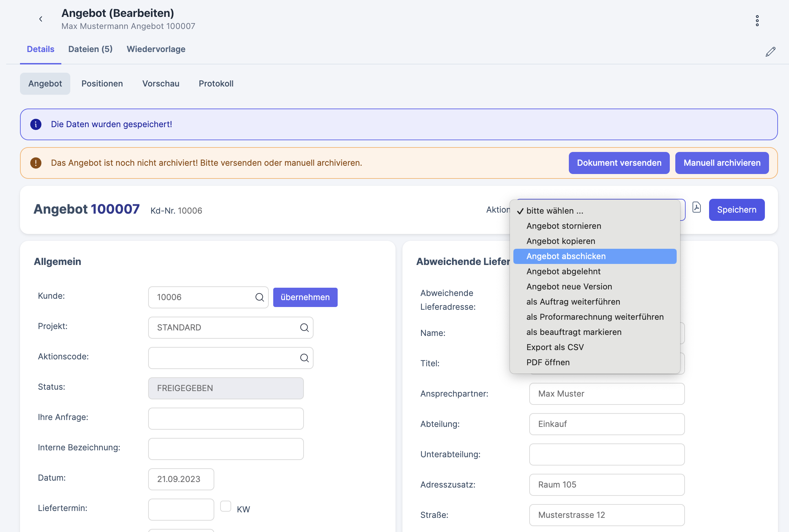Click the Aktionscode search magnifier icon
Viewport: 789px width, 532px height.
click(x=304, y=358)
